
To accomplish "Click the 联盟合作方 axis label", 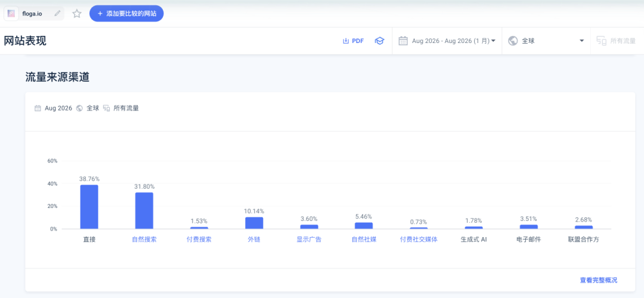I will point(584,239).
